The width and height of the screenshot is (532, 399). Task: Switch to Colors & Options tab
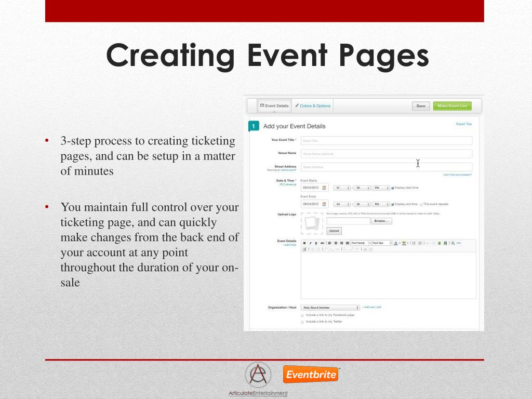point(313,106)
